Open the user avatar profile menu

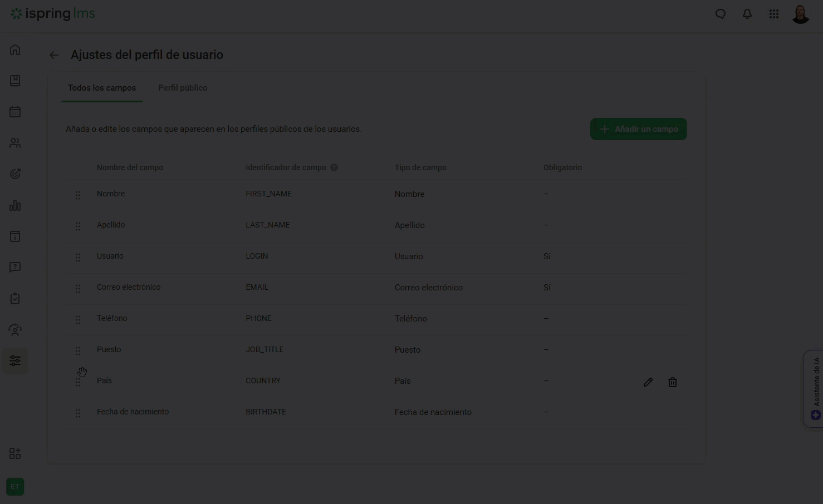801,14
